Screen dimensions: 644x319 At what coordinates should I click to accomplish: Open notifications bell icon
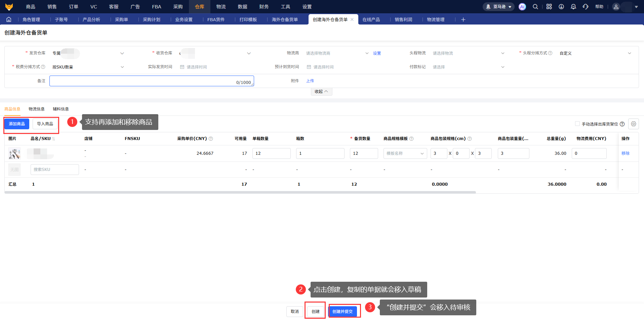tap(573, 7)
